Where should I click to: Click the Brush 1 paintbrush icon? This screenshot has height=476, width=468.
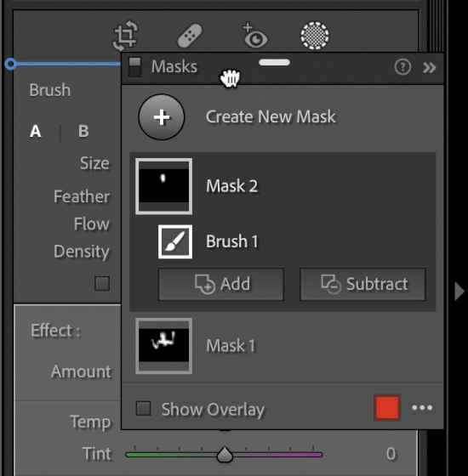point(175,241)
